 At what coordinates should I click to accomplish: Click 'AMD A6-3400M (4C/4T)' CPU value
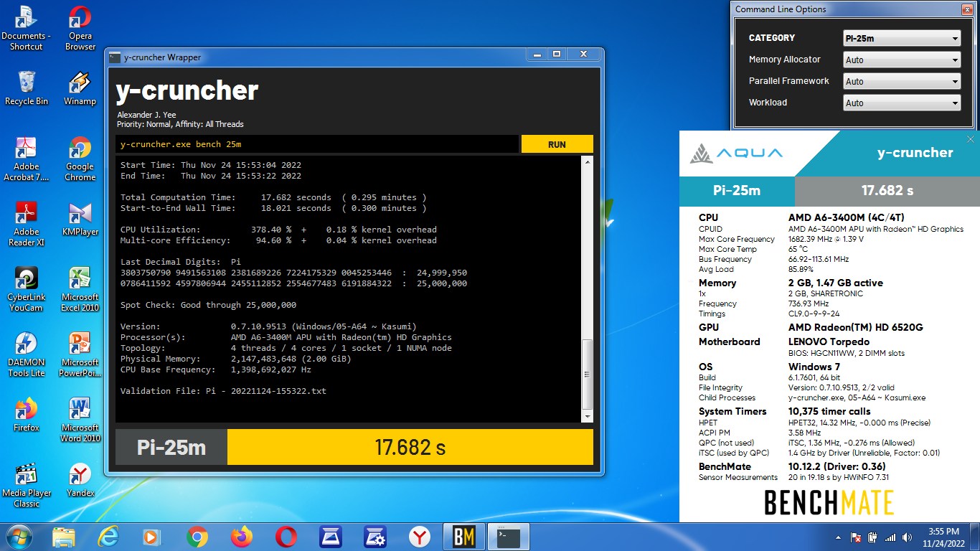click(847, 217)
